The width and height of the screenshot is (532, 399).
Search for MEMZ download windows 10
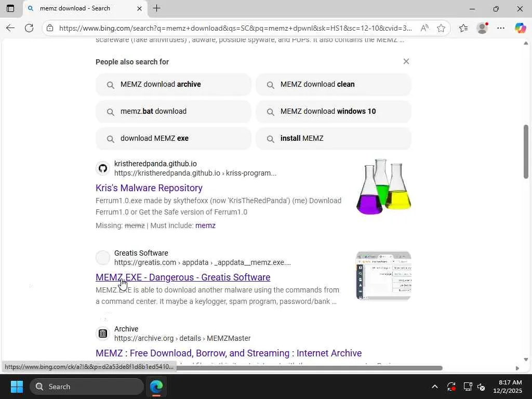coord(334,111)
